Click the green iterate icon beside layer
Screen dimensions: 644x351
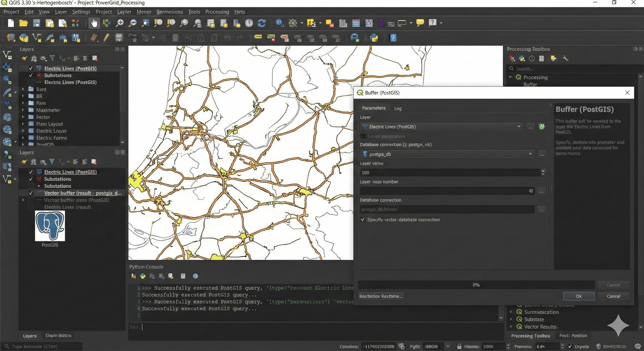tap(542, 127)
